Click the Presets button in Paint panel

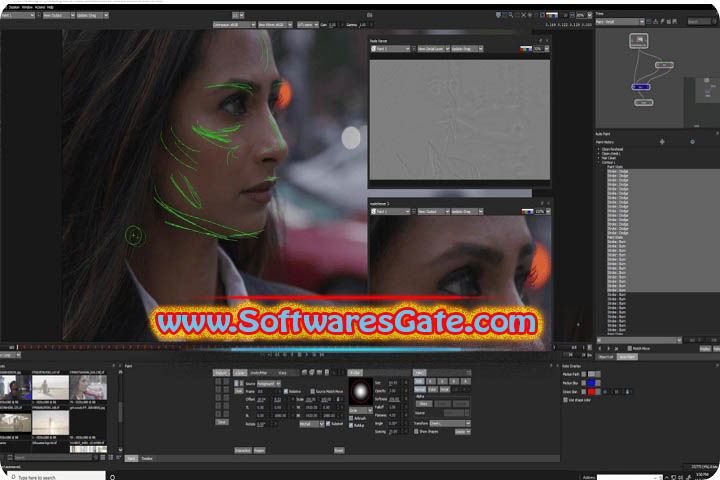pyautogui.click(x=221, y=373)
